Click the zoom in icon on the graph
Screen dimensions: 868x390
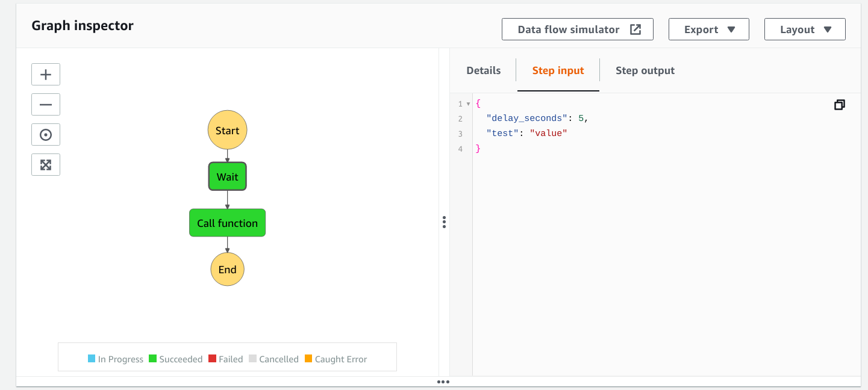pos(46,74)
